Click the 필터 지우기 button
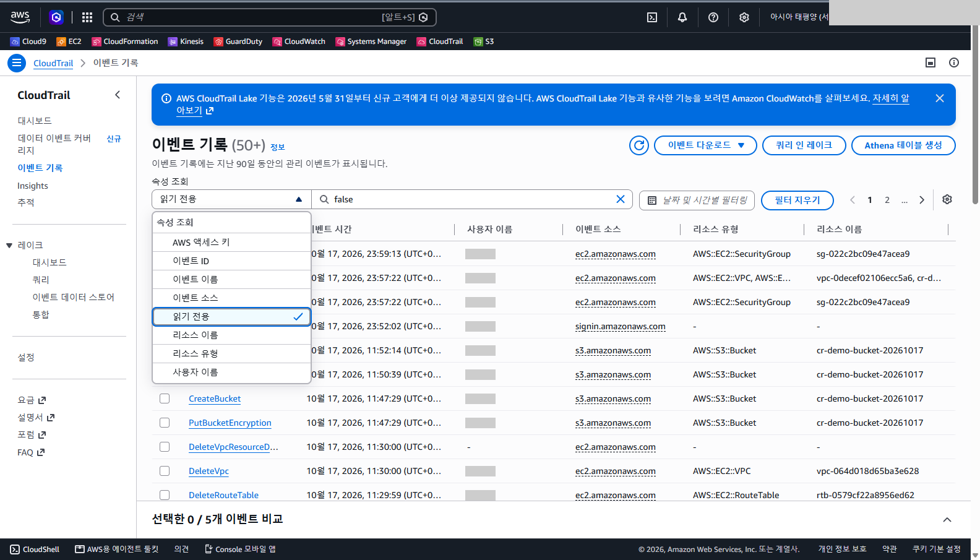 [797, 200]
